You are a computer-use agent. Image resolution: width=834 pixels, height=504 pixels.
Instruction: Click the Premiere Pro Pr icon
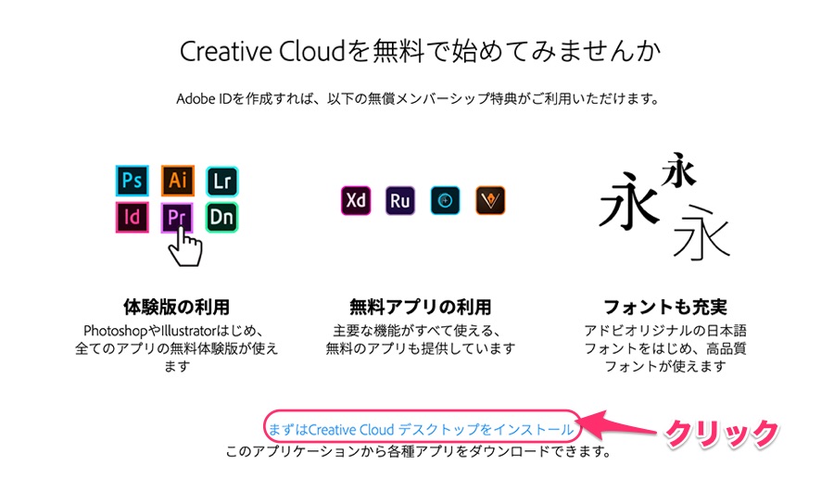coord(177,218)
